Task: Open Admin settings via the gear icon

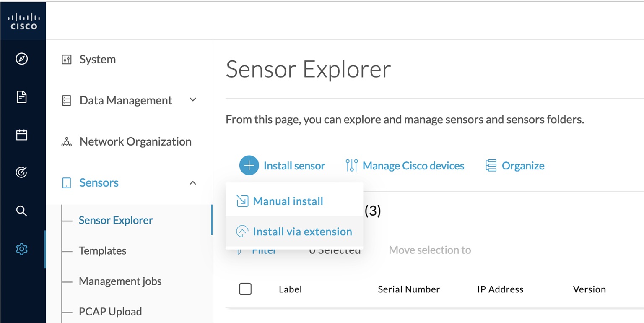Action: 21,249
